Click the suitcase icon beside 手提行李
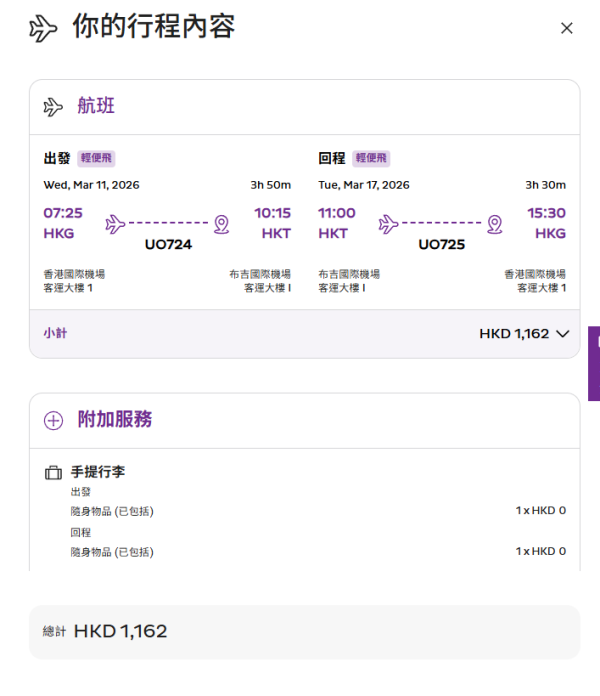This screenshot has height=696, width=600. [x=53, y=473]
